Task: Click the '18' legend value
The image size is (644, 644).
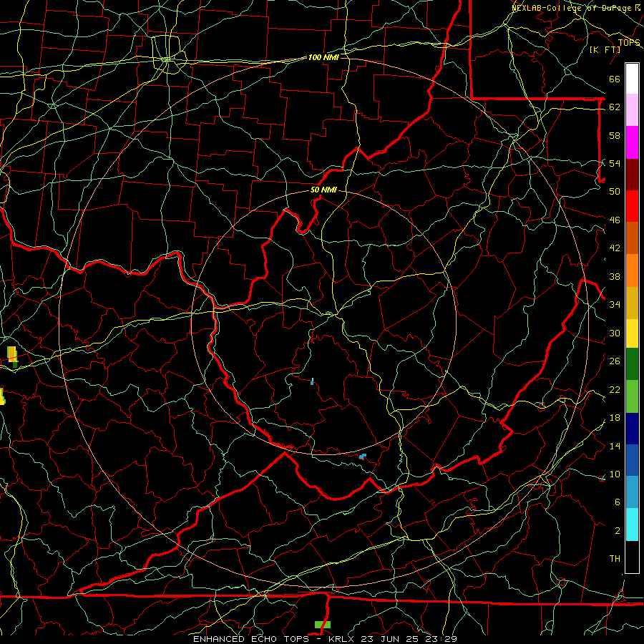Action: (615, 418)
